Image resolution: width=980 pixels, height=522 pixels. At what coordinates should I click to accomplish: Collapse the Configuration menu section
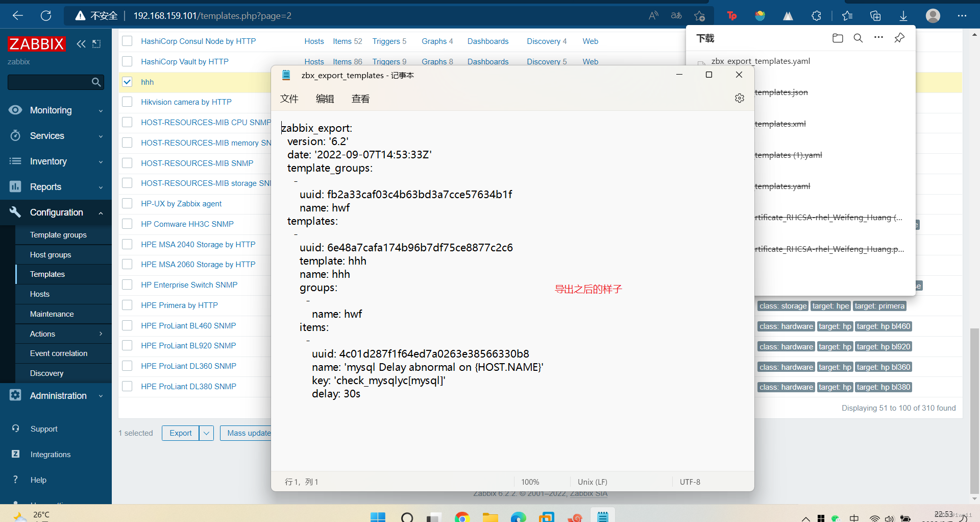point(56,212)
